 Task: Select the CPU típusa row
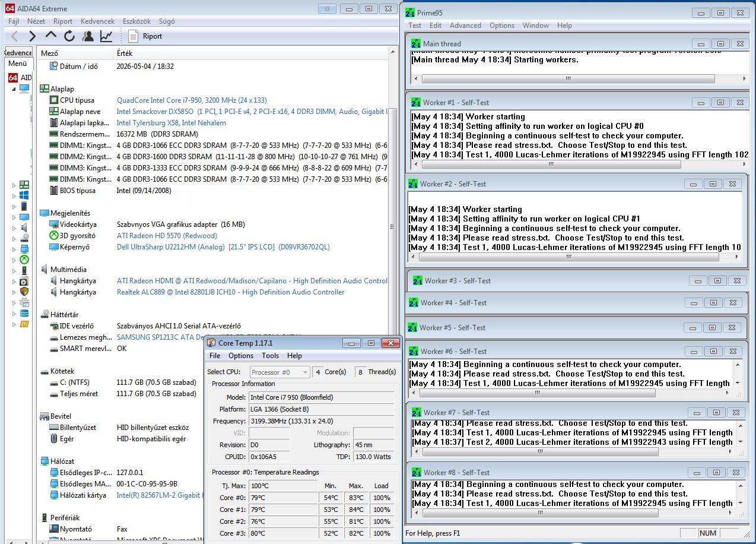[x=214, y=100]
